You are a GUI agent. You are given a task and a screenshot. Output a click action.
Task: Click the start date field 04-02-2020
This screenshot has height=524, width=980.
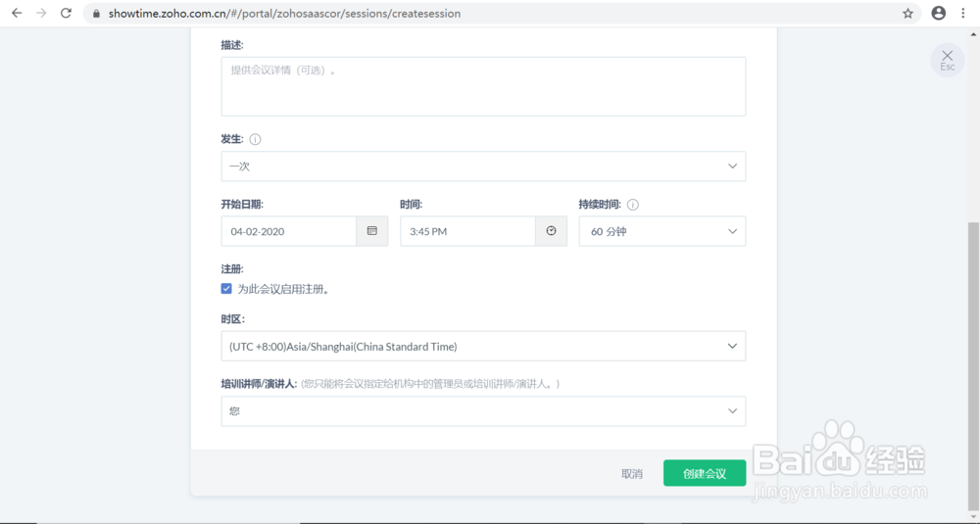point(289,231)
